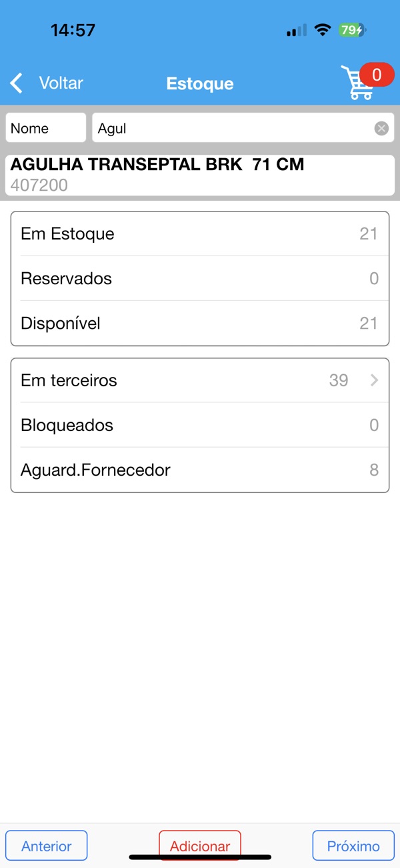Open the Em terceiros row
The height and width of the screenshot is (868, 400).
click(200, 380)
